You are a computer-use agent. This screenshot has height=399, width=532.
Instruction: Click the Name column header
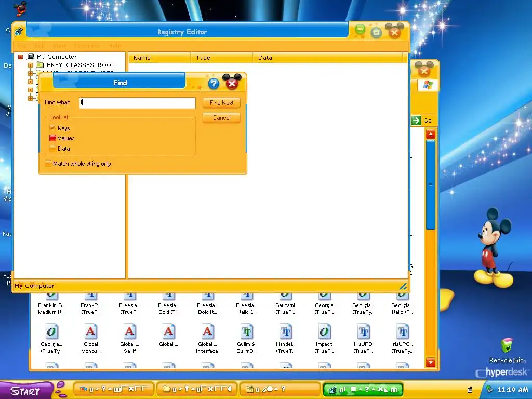pyautogui.click(x=159, y=58)
